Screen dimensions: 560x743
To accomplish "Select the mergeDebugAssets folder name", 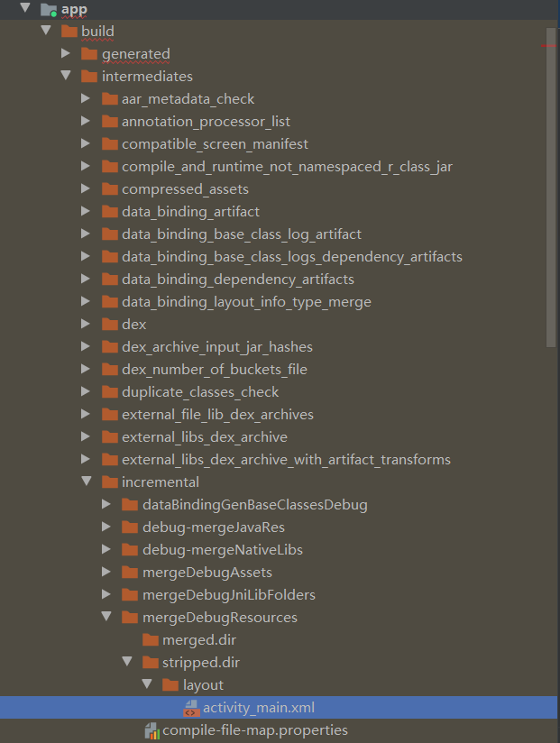I will pyautogui.click(x=207, y=573).
